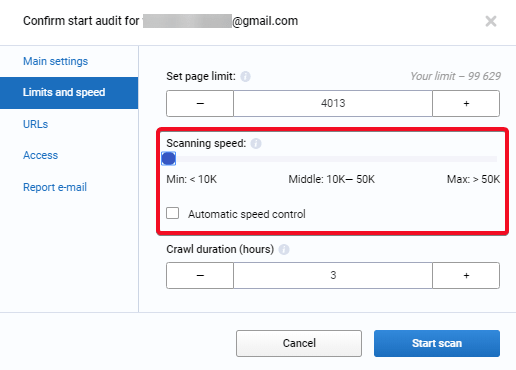Click the 'Min: < 10K' speed label
The height and width of the screenshot is (370, 516).
[x=192, y=179]
